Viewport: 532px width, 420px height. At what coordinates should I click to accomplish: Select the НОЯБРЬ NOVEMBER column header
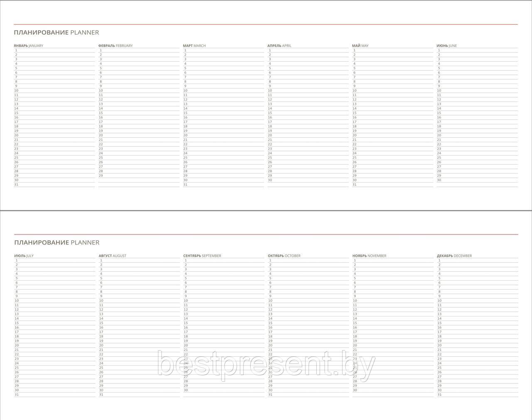point(369,256)
